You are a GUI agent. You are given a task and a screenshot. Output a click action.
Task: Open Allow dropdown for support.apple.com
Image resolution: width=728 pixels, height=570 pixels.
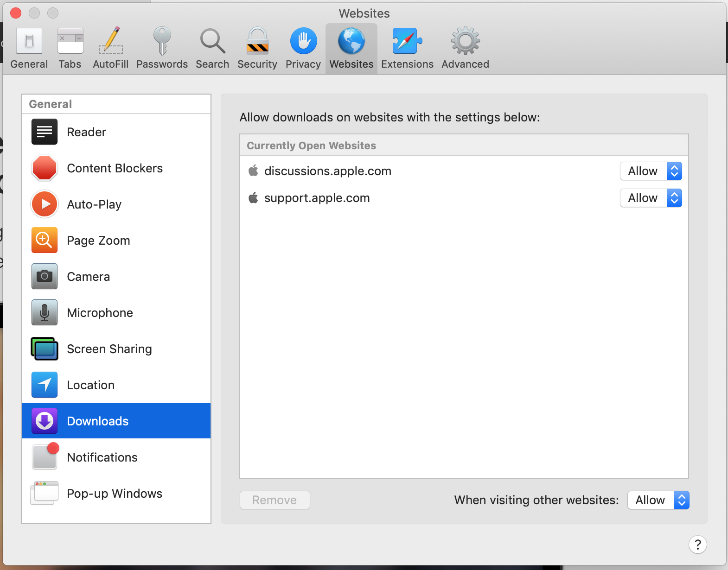pyautogui.click(x=651, y=198)
